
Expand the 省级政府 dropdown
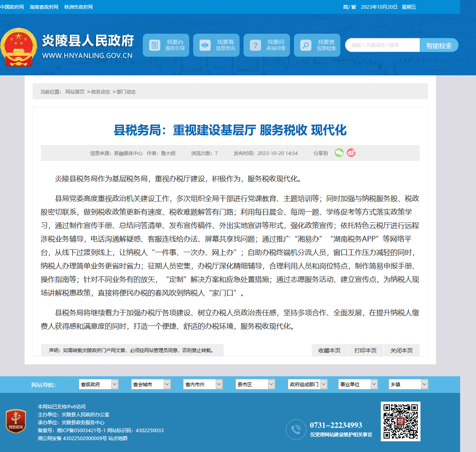[x=99, y=384]
